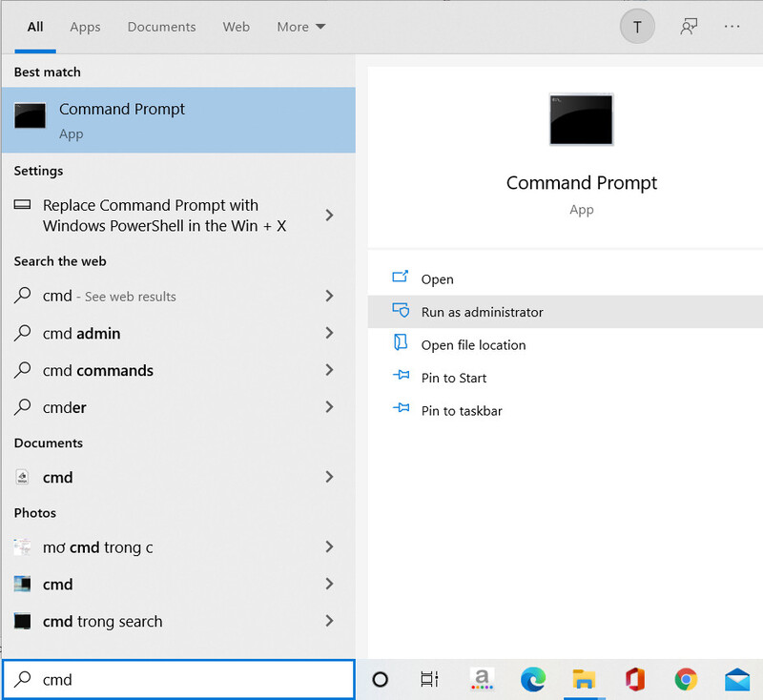Image resolution: width=763 pixels, height=700 pixels.
Task: Launch Office from the taskbar
Action: click(635, 679)
